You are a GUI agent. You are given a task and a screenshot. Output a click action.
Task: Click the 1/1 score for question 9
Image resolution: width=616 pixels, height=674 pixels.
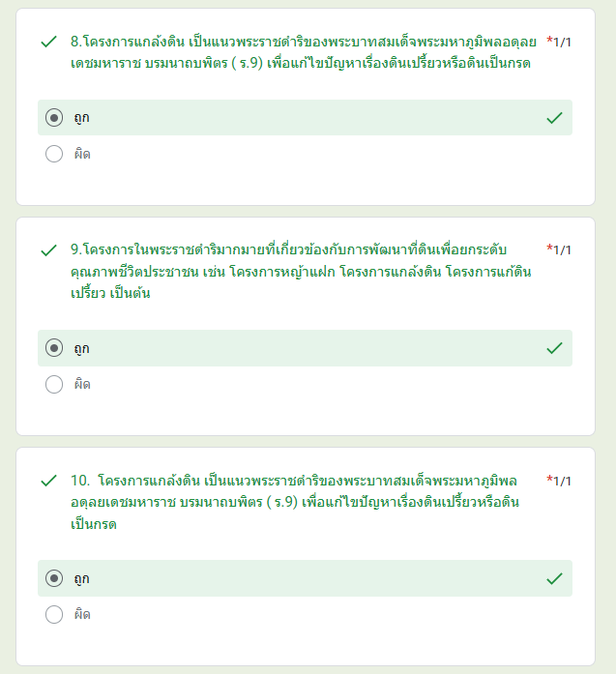563,250
